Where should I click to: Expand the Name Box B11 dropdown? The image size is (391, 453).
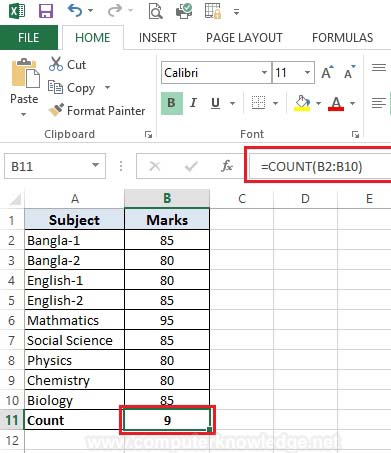[96, 165]
